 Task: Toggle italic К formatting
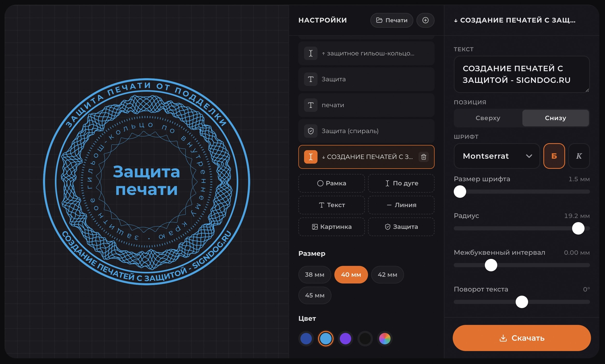tap(579, 156)
